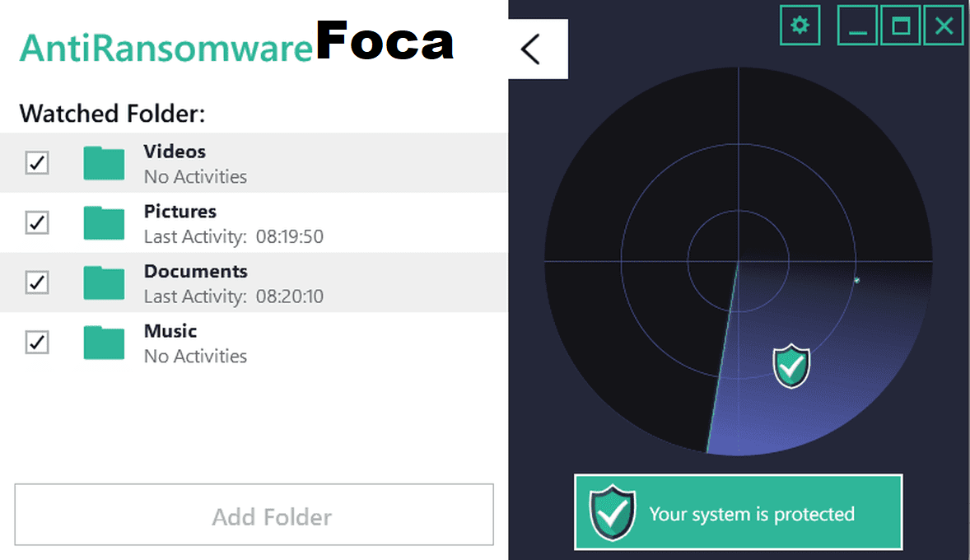
Task: Click the 'Watched Folder:' heading
Action: pyautogui.click(x=112, y=114)
